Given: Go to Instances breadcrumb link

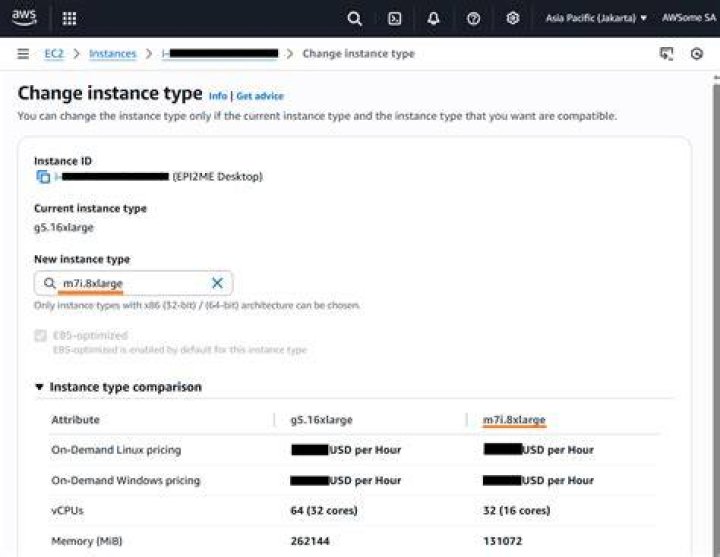Looking at the screenshot, I should coord(112,54).
